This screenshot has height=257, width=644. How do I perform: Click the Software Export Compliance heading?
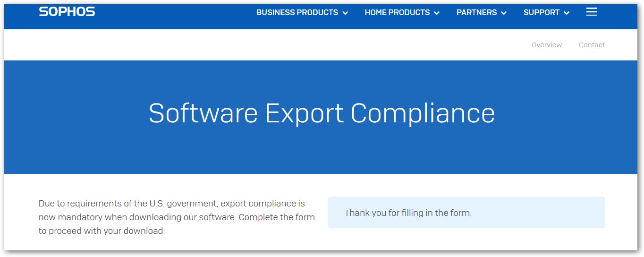[322, 113]
